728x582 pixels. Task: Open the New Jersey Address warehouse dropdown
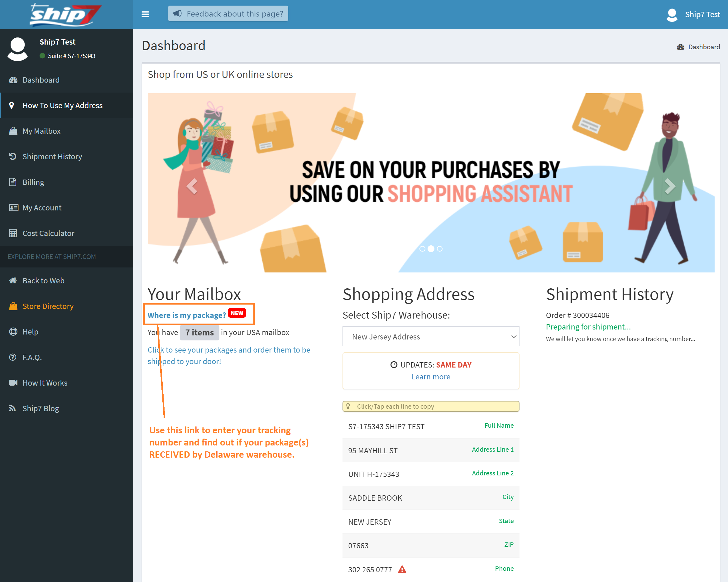[430, 336]
